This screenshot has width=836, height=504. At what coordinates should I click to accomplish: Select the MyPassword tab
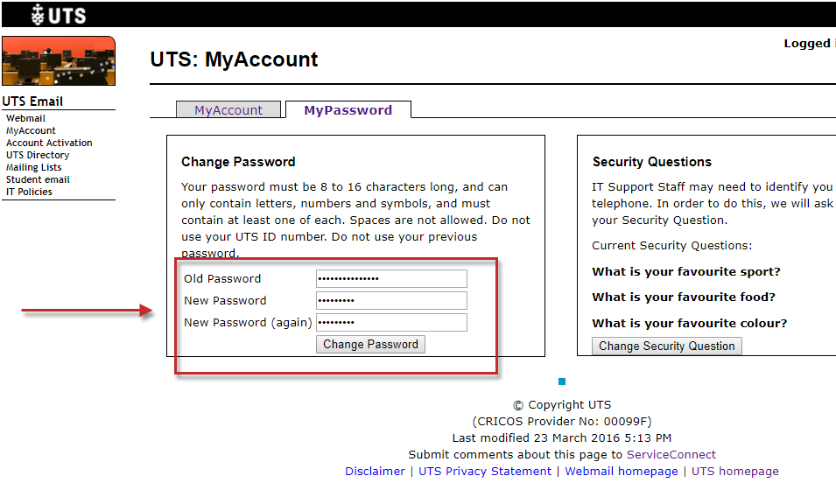click(348, 110)
